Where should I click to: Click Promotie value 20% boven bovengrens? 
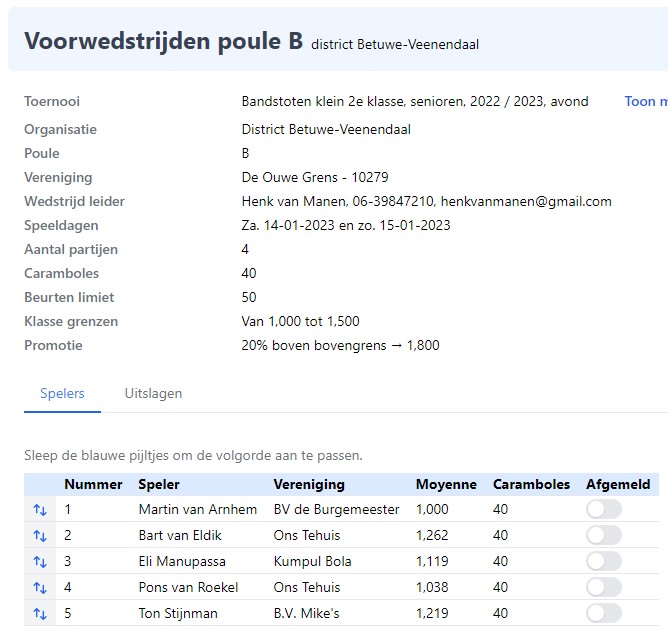click(x=340, y=345)
